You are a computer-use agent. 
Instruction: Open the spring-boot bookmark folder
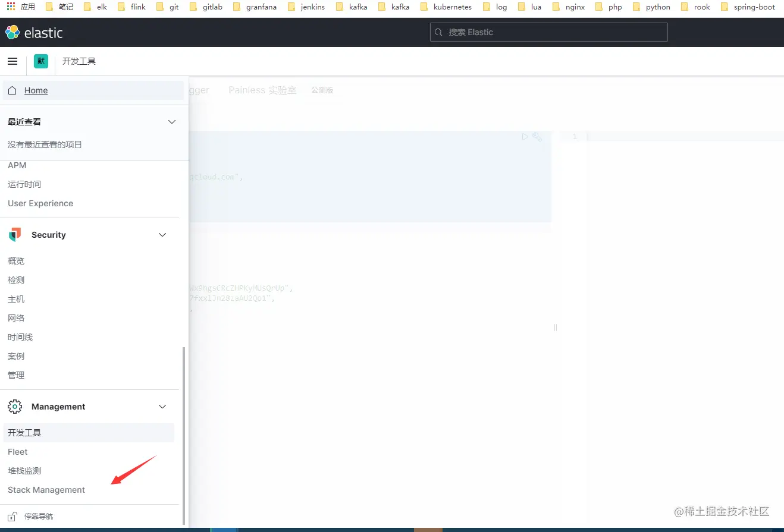click(x=748, y=7)
